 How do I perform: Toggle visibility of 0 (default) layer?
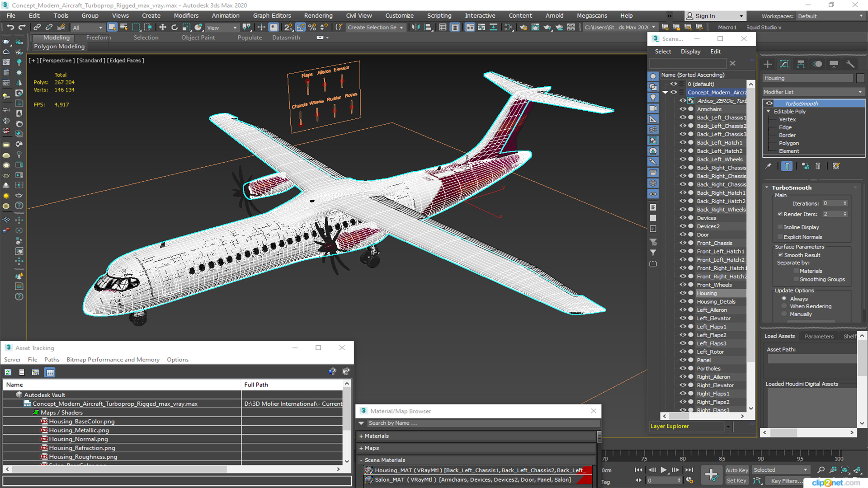pyautogui.click(x=674, y=84)
